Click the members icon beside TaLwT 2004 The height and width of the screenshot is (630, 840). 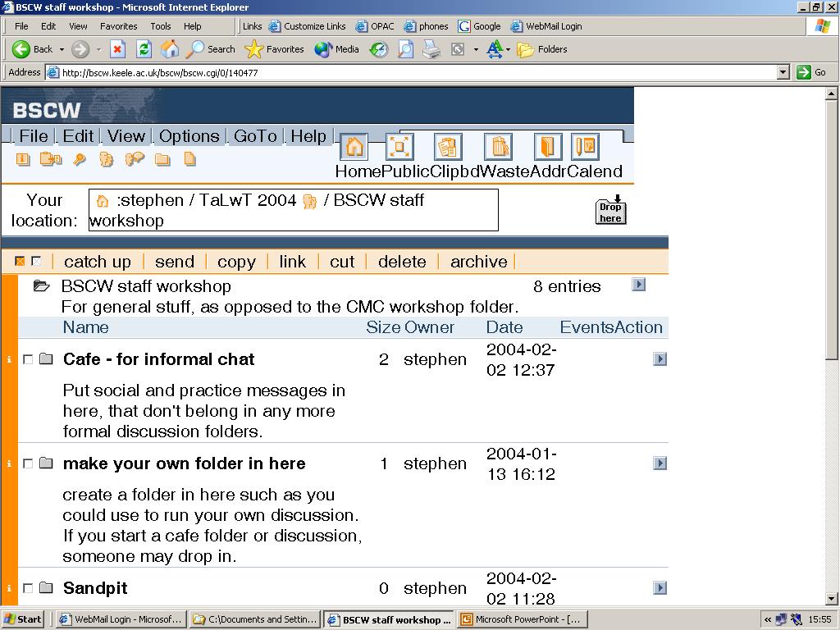coord(309,202)
